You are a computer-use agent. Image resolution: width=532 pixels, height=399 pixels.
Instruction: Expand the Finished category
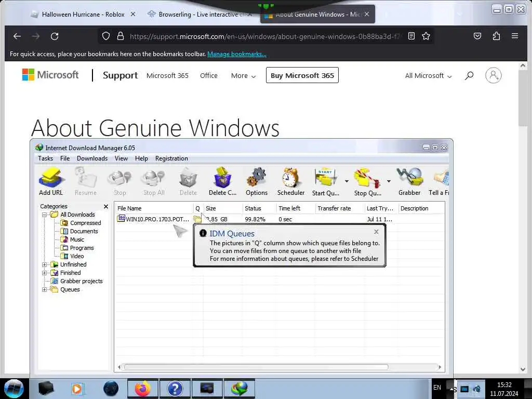tap(45, 273)
